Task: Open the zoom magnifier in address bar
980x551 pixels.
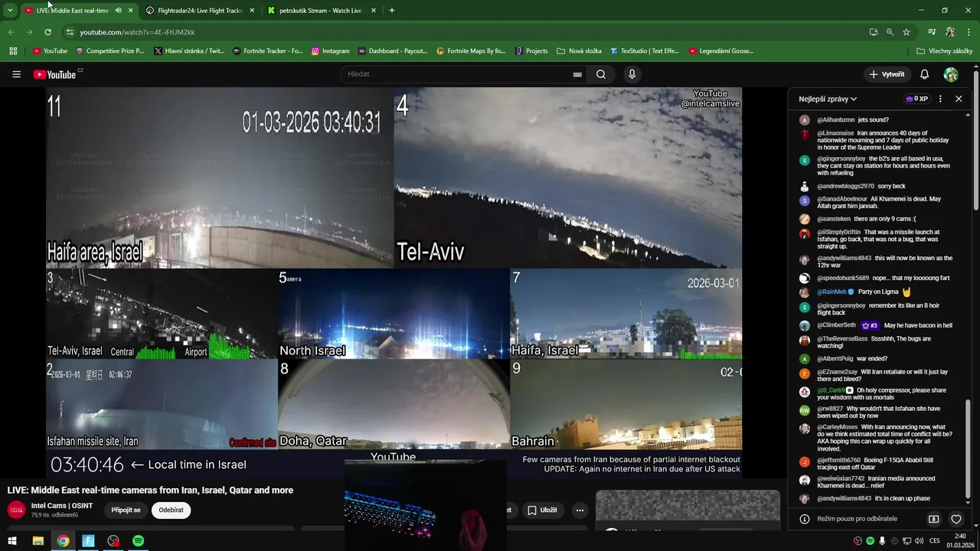Action: coord(890,32)
